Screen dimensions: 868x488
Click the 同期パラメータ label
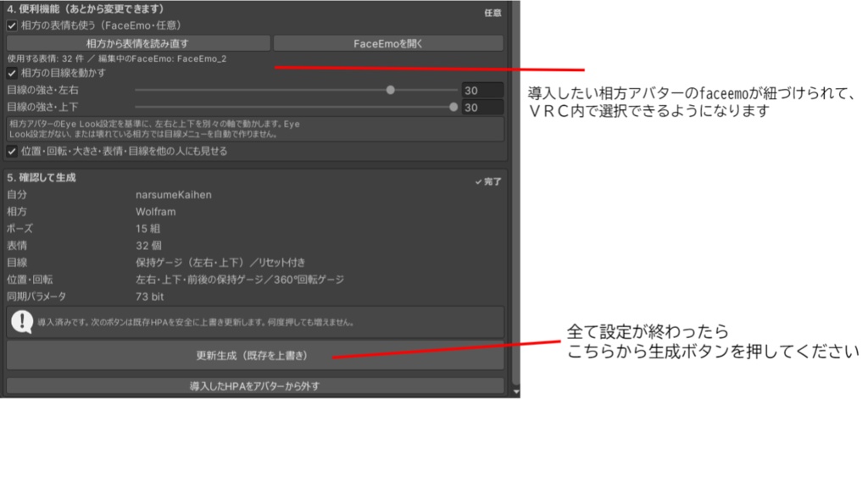(36, 297)
